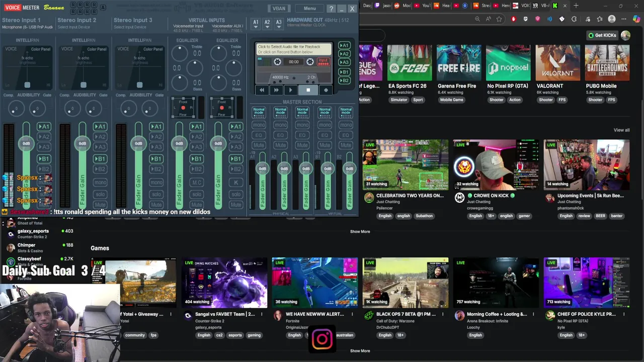Screen dimensions: 644x362
Task: Click the master A1 bus fader knob
Action: pos(262,168)
